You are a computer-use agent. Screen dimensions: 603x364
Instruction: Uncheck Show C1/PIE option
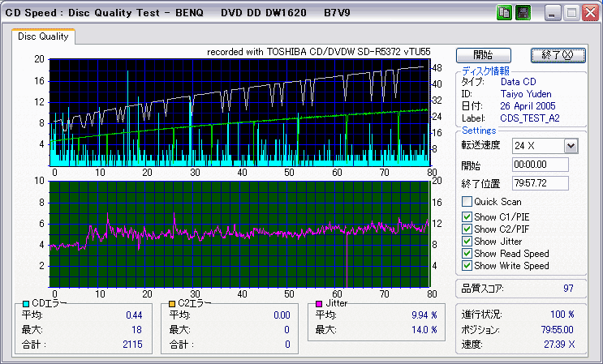467,216
